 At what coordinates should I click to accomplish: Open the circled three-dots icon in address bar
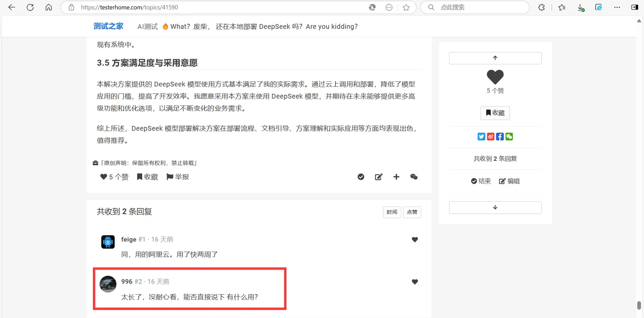pos(389,7)
